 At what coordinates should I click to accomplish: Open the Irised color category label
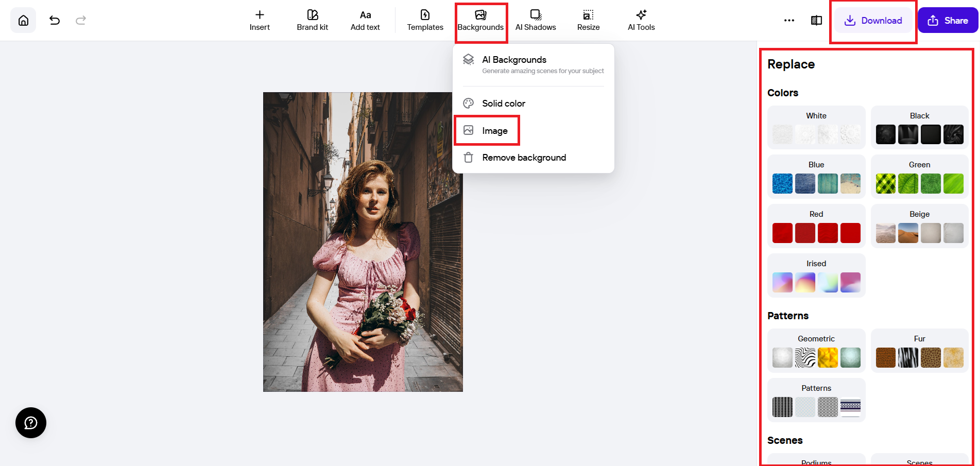click(816, 264)
